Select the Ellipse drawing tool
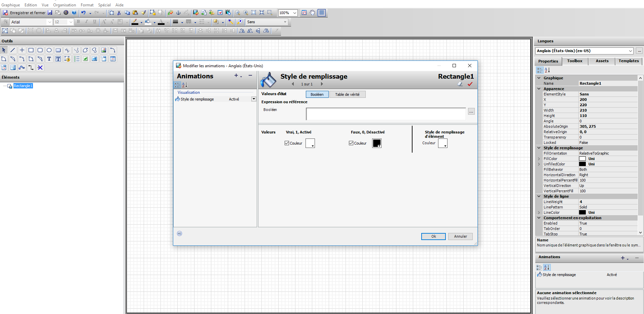This screenshot has width=644, height=314. pos(49,50)
